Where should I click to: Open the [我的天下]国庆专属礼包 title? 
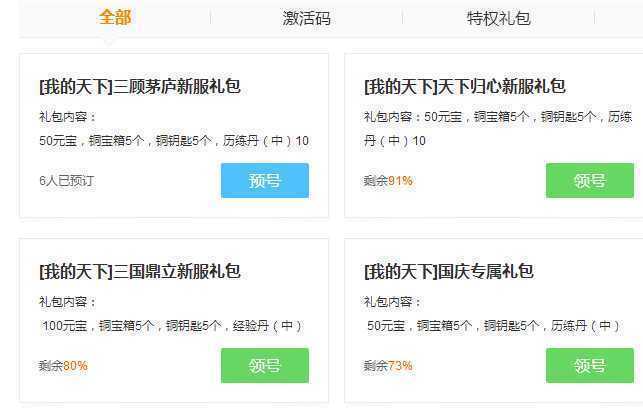(x=449, y=271)
